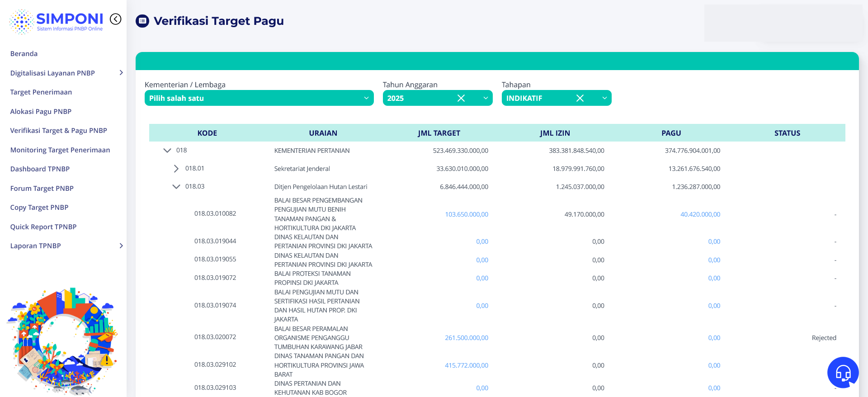Open Dashboard TPNBP from the sidebar
Screen dimensions: 868x397
click(40, 169)
